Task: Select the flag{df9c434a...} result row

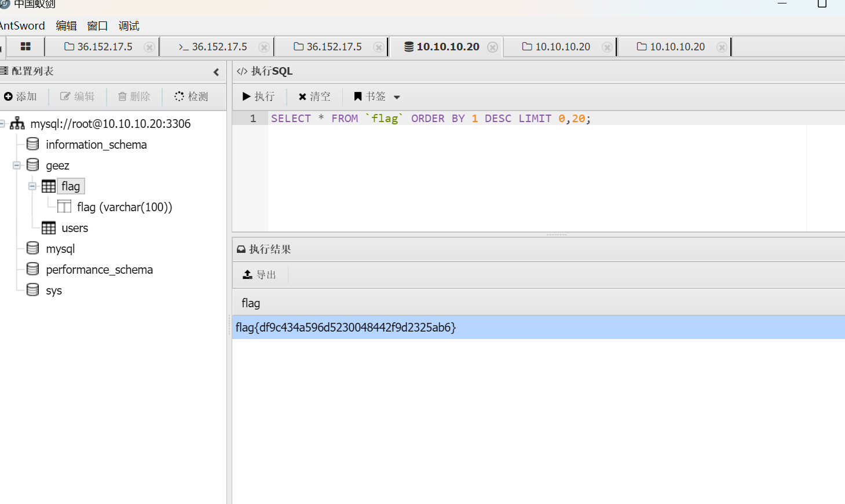Action: 539,328
